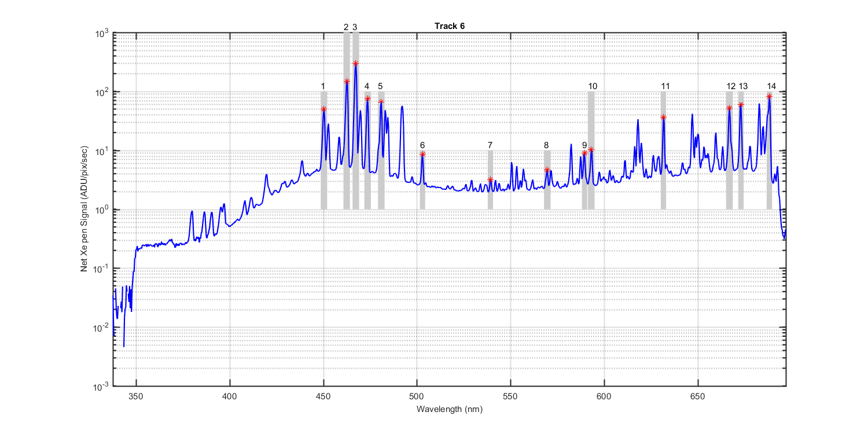The height and width of the screenshot is (434, 868).
Task: Click the 10^2 y-axis tick label
Action: 102,92
